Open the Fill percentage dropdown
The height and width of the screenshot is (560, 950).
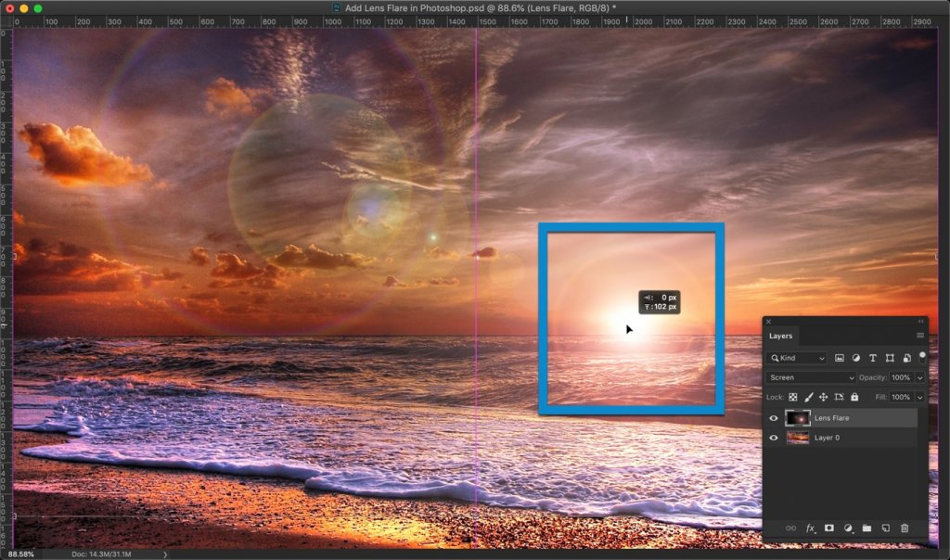click(920, 397)
